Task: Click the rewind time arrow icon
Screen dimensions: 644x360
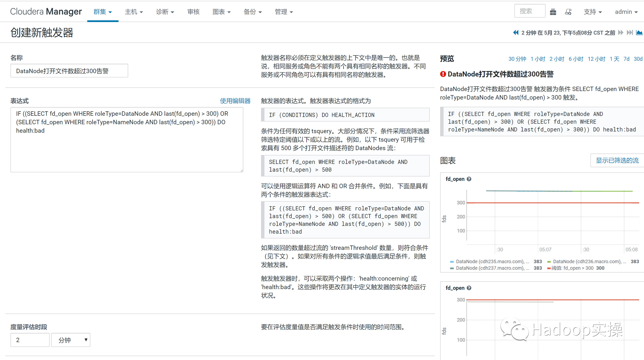Action: pos(516,32)
